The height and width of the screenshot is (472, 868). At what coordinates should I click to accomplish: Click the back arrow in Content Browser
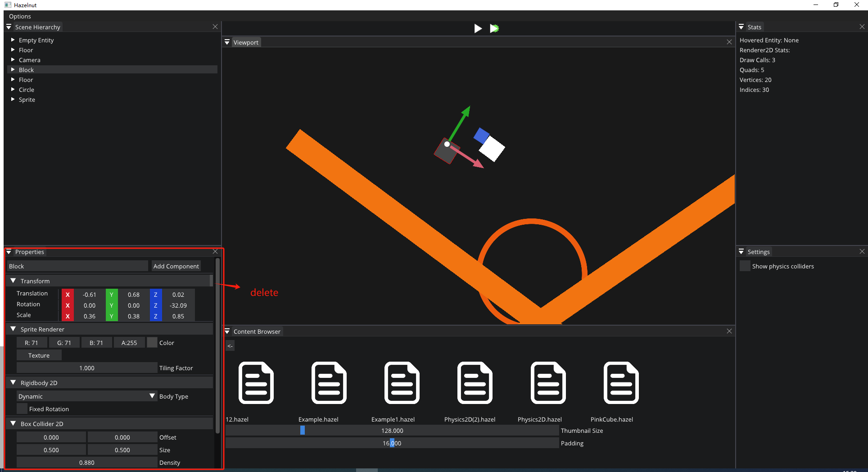230,346
